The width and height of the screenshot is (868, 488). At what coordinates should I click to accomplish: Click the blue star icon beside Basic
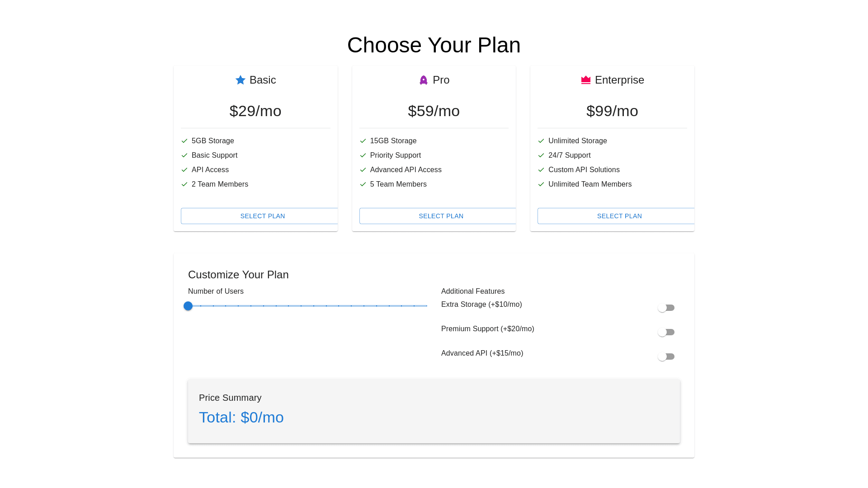point(241,80)
